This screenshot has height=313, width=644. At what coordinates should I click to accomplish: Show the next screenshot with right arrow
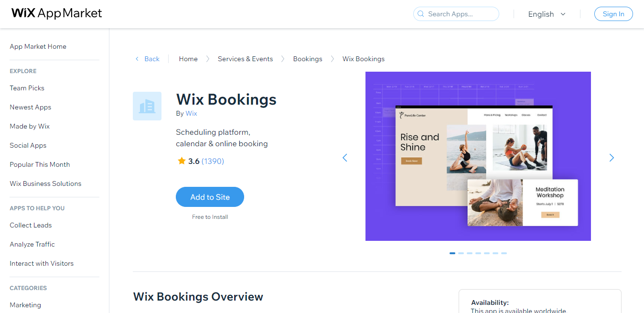pos(612,158)
